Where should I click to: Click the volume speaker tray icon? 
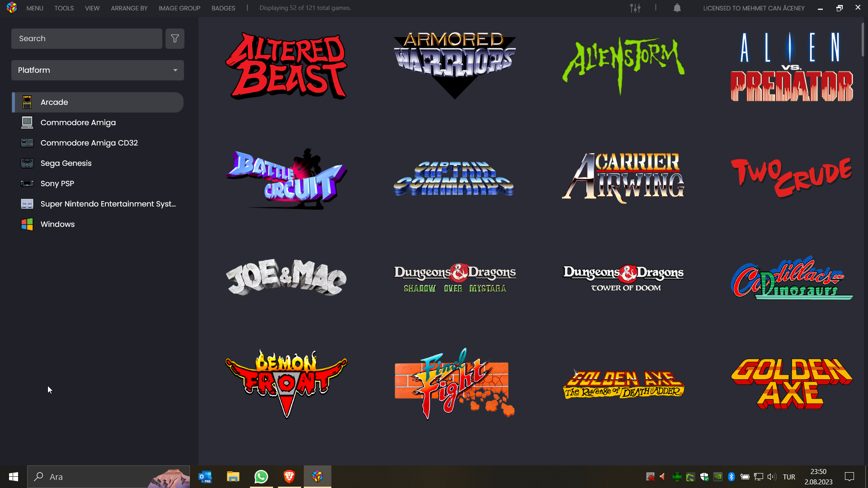point(772,477)
